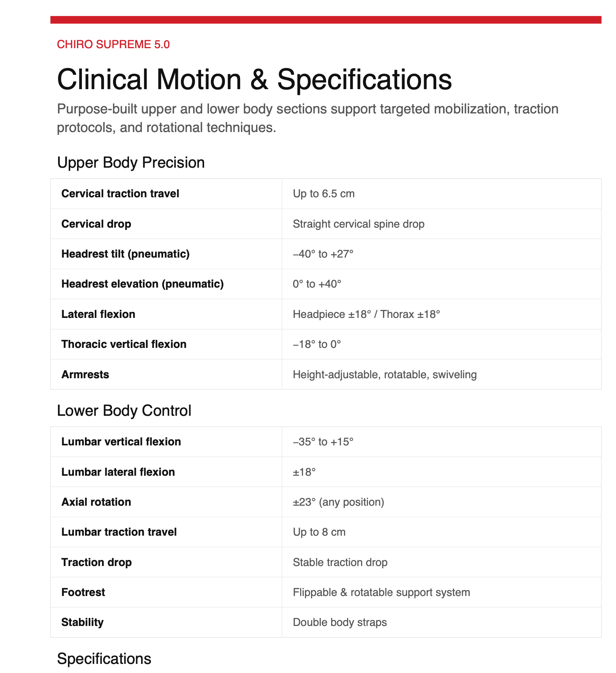The image size is (616, 673).
Task: Select the Cervical drop row label
Action: point(96,224)
